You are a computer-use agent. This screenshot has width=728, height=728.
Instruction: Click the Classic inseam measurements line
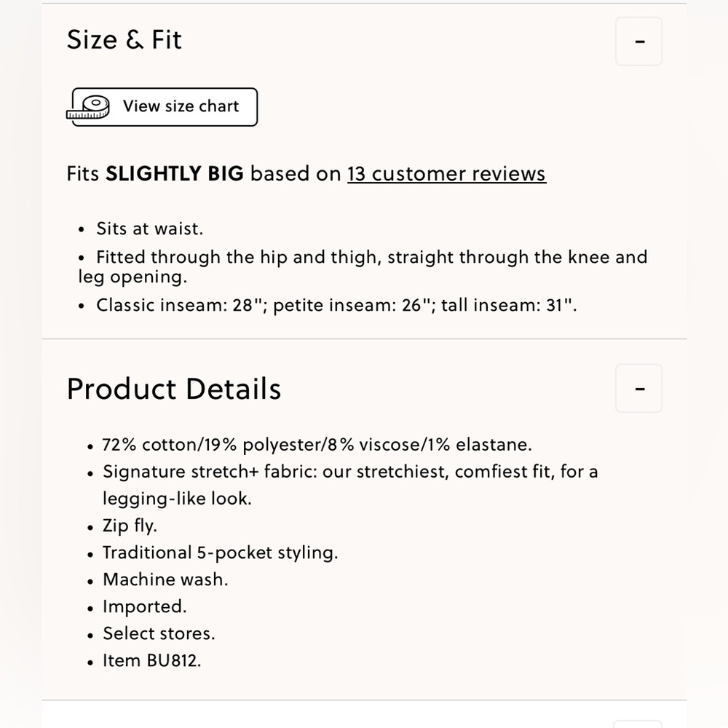click(336, 306)
